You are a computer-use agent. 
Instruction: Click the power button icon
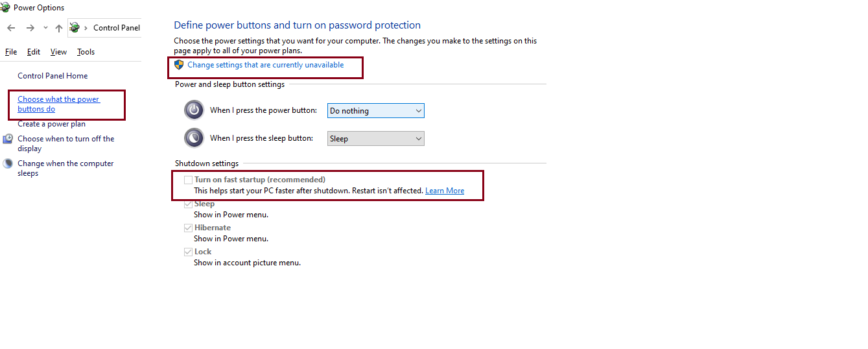194,110
